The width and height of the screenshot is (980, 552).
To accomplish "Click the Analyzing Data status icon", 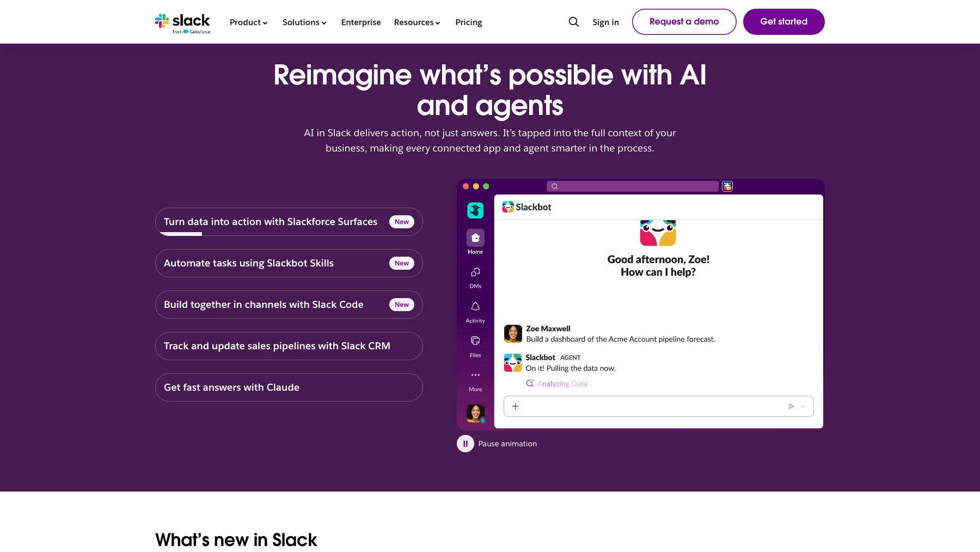I will tap(530, 384).
